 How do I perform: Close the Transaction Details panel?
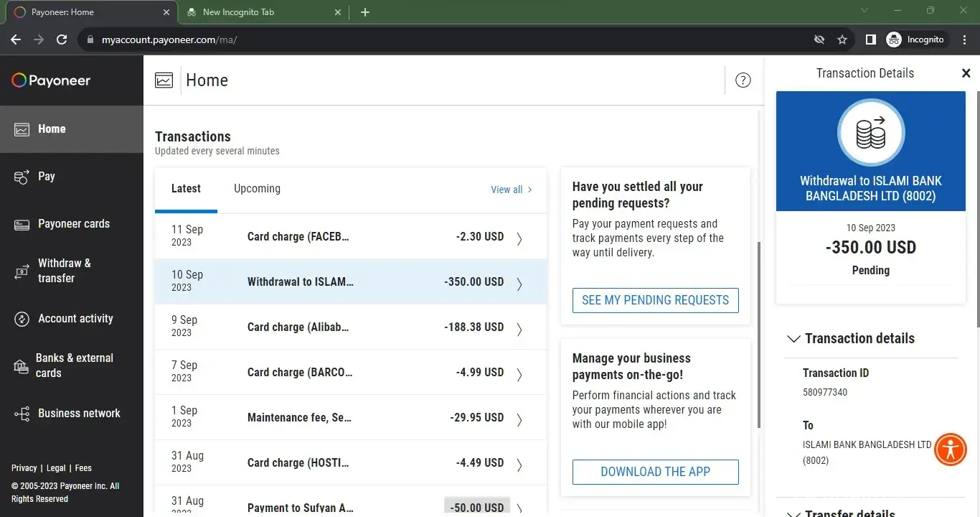pyautogui.click(x=966, y=73)
